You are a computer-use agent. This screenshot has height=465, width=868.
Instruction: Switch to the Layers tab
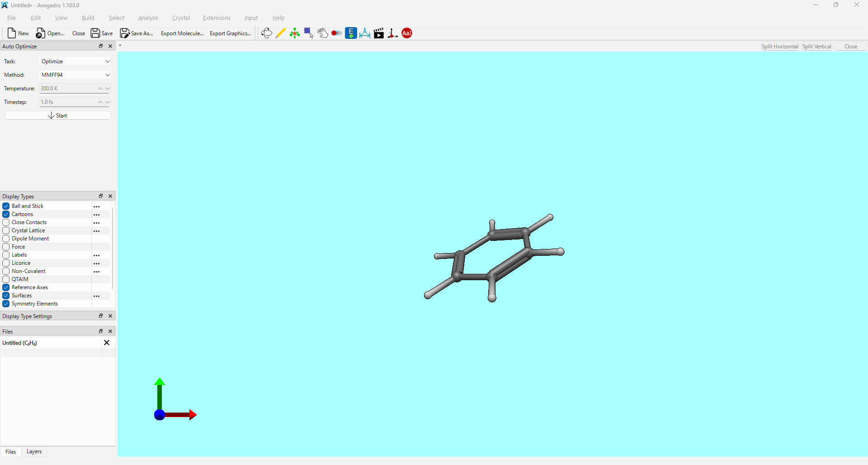(x=34, y=451)
